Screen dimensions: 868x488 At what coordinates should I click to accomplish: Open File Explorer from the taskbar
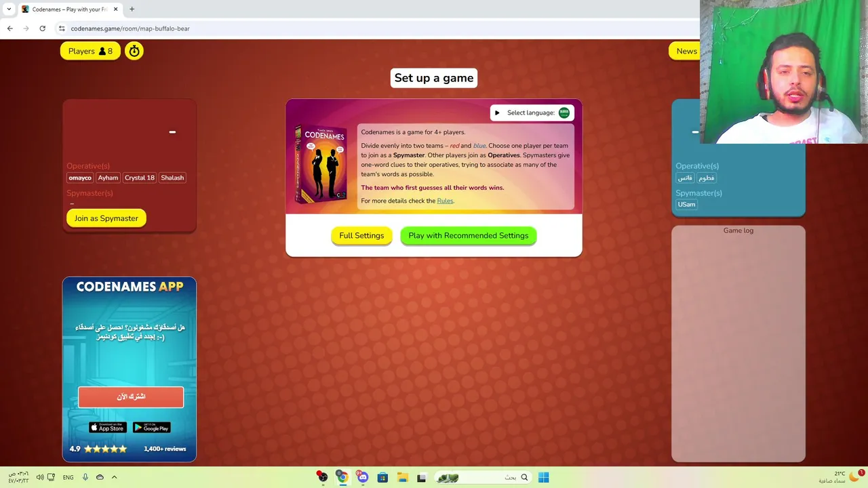401,477
